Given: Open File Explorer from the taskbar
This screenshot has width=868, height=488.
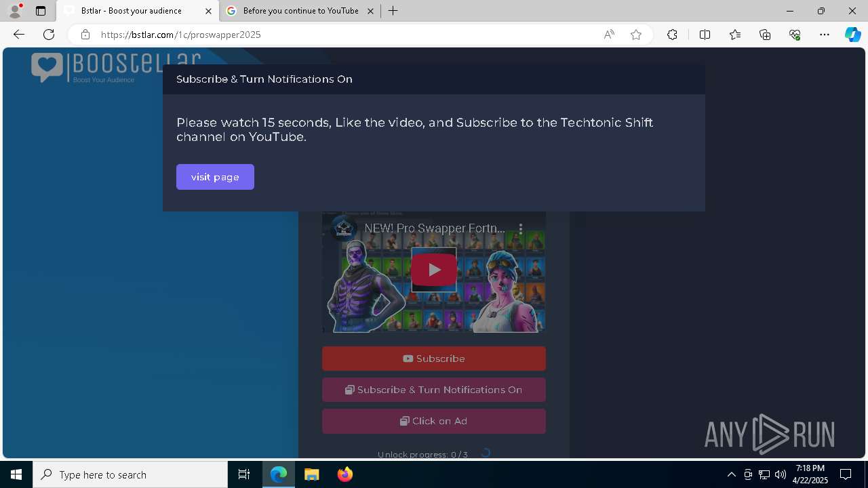Looking at the screenshot, I should pyautogui.click(x=312, y=474).
